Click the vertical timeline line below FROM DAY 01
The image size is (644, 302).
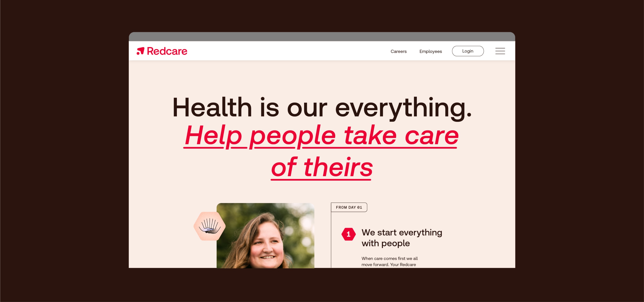[x=331, y=240]
